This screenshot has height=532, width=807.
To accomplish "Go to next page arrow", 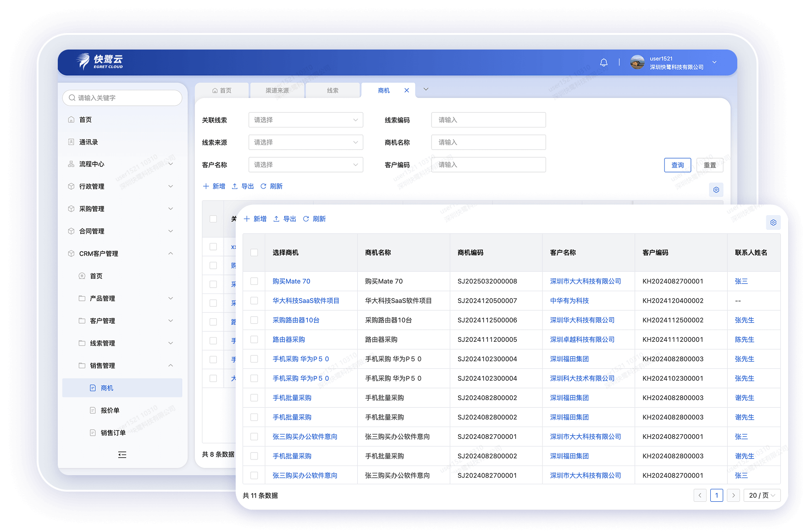I will tap(733, 495).
